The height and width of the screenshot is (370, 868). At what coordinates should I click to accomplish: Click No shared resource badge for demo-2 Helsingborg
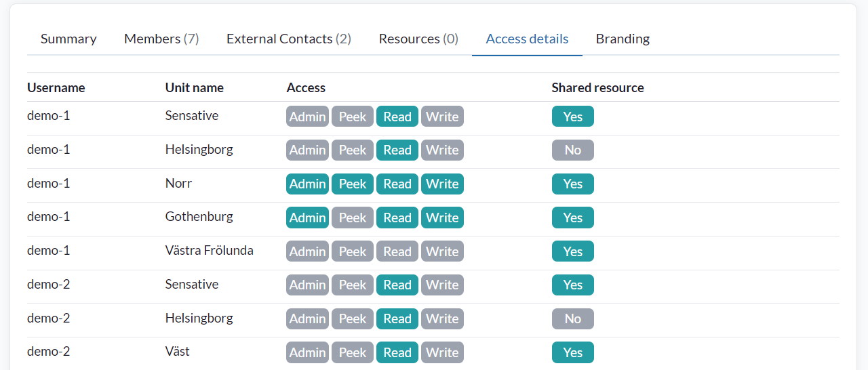tap(573, 318)
